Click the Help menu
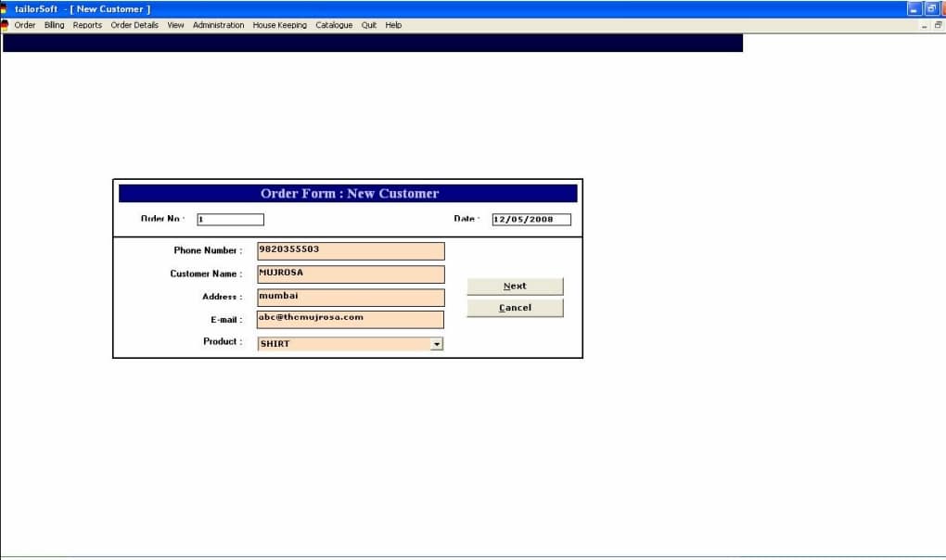The width and height of the screenshot is (946, 560). click(x=393, y=25)
